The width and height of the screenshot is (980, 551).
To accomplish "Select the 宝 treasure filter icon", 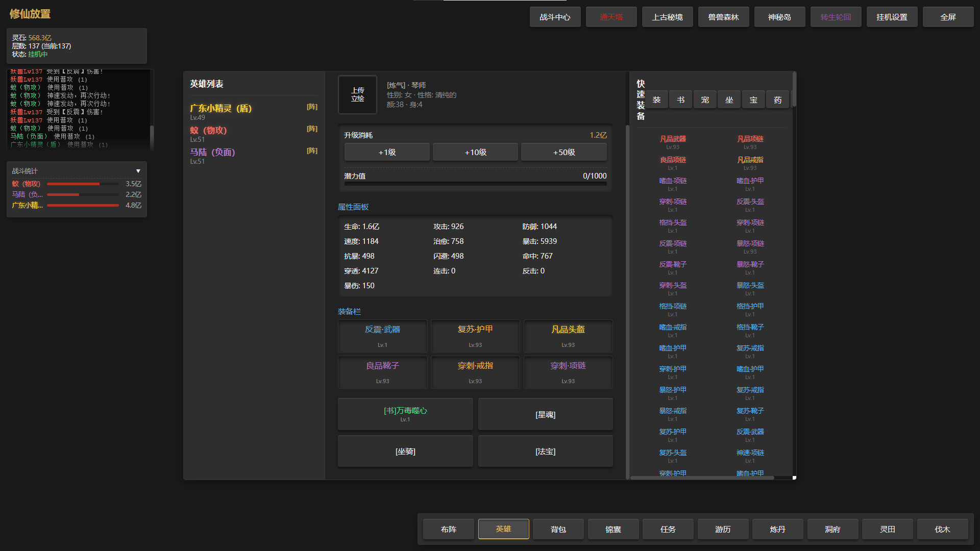I will pyautogui.click(x=753, y=99).
